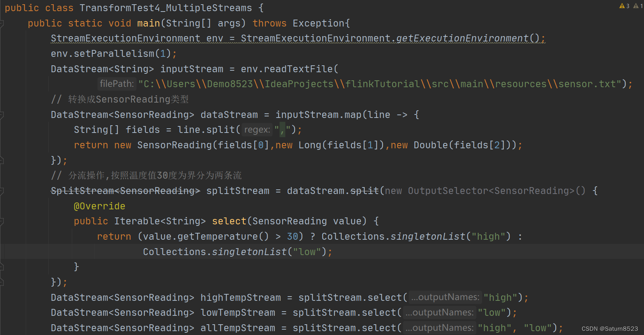Click the throws keyword

(270, 23)
